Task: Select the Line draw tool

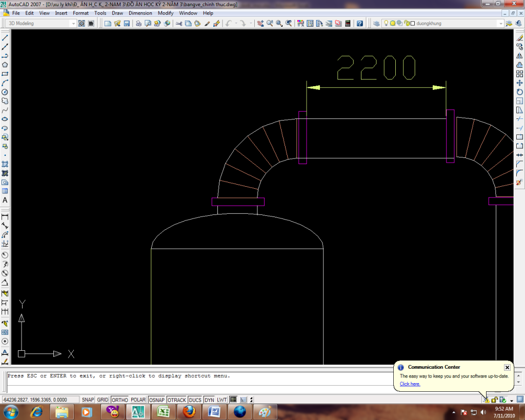Action: [5, 38]
